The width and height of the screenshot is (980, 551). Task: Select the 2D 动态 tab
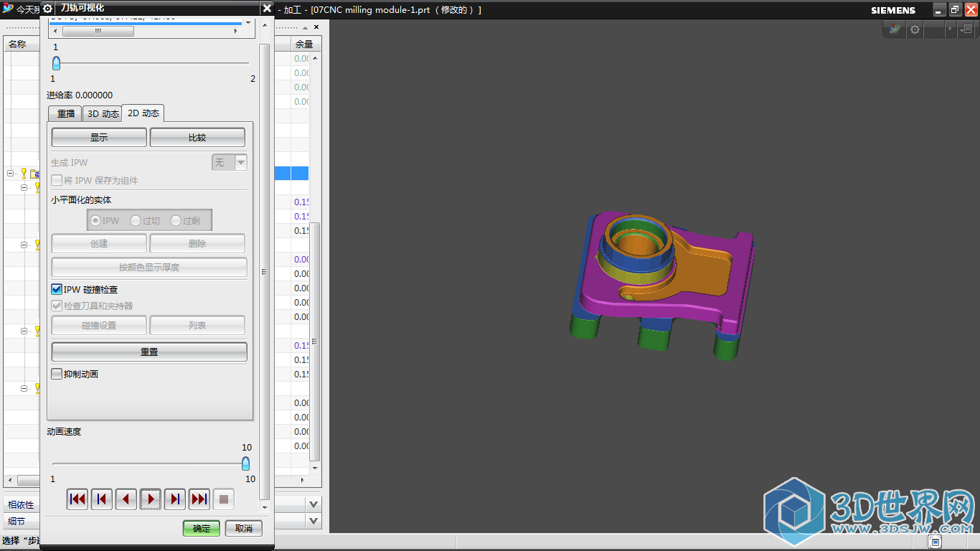click(143, 113)
